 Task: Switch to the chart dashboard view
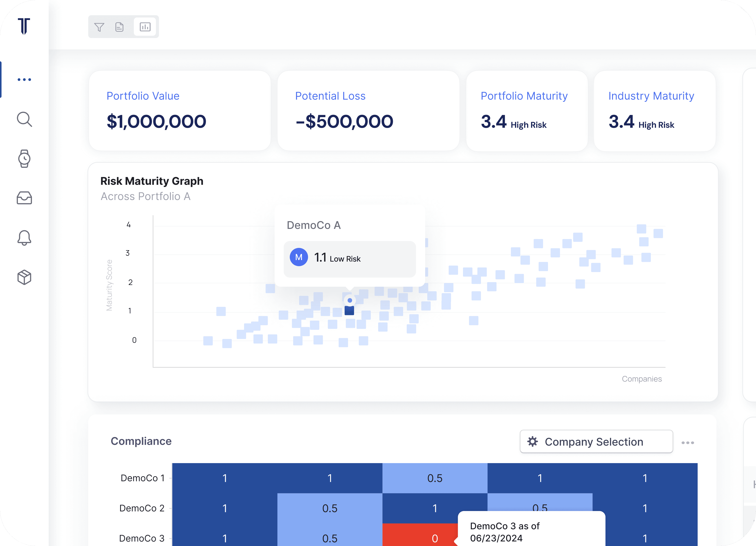145,27
